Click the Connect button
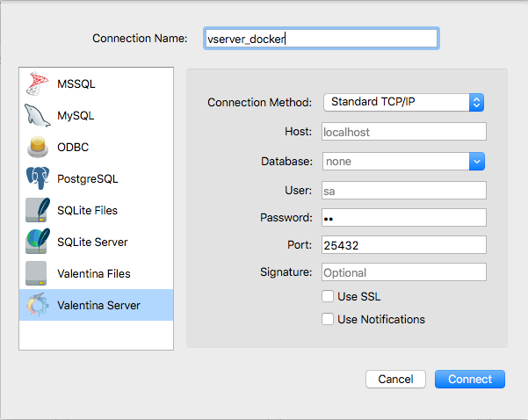Viewport: 528px width, 420px height. (x=470, y=380)
